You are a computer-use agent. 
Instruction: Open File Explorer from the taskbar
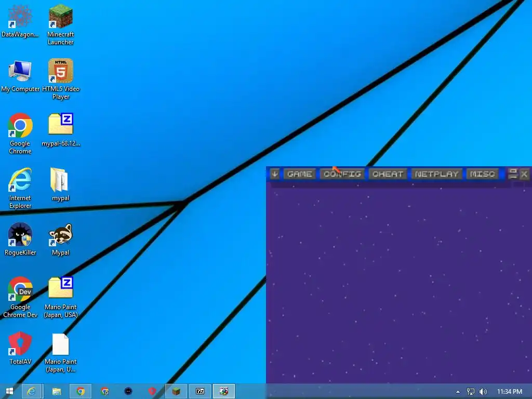[56, 391]
